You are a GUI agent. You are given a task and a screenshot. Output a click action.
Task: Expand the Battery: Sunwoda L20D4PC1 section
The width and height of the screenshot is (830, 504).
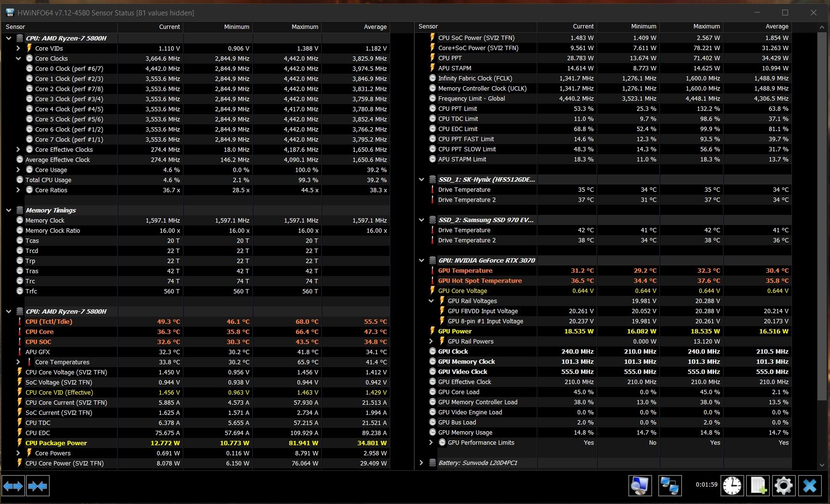click(x=422, y=463)
